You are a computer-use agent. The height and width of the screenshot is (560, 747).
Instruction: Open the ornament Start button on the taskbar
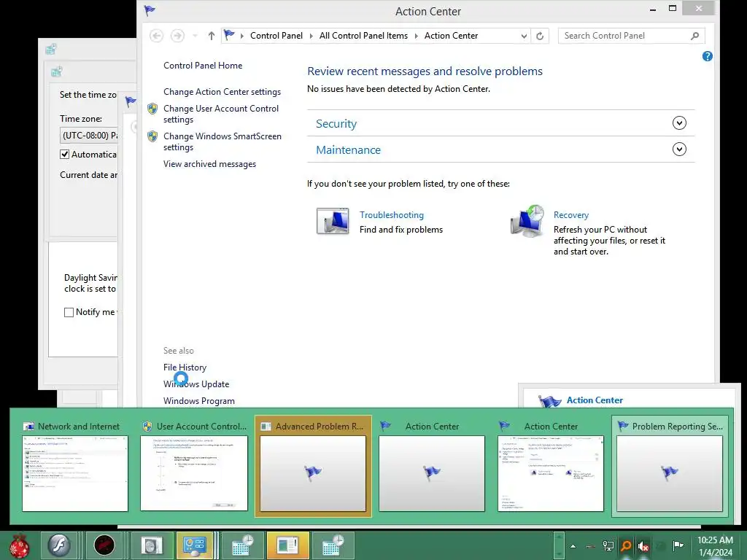20,545
